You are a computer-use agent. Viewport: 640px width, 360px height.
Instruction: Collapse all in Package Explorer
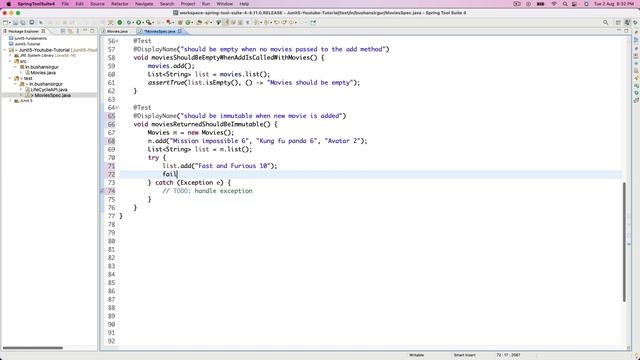pos(63,31)
